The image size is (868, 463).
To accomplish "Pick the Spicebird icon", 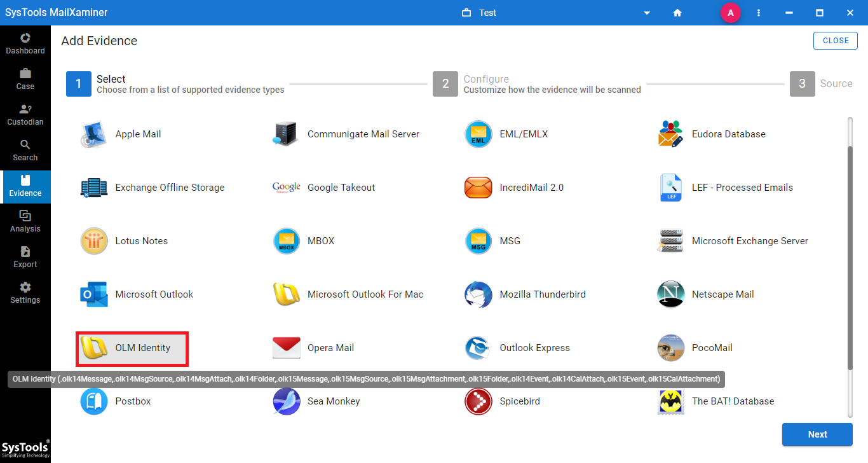I will [x=478, y=401].
